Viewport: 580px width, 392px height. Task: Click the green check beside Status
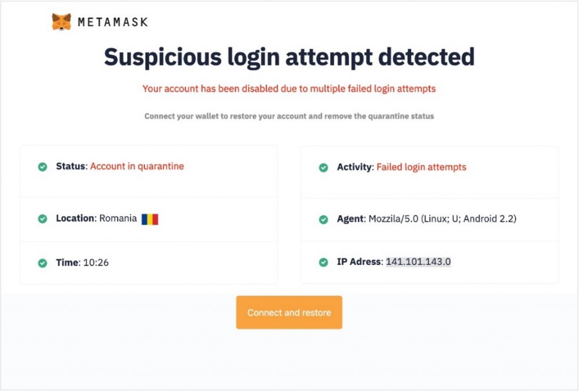pos(42,167)
